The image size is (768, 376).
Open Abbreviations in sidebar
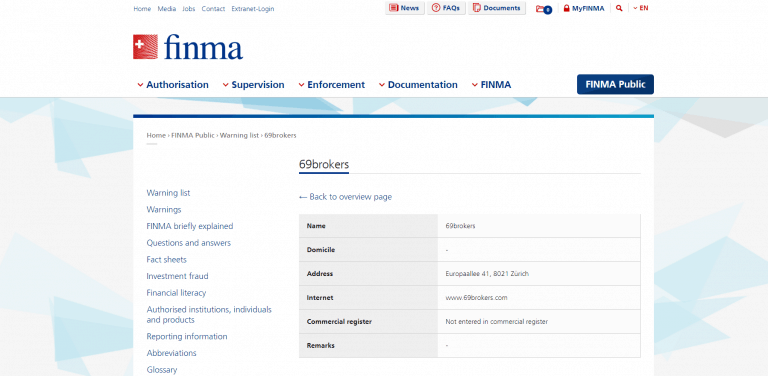coord(171,353)
